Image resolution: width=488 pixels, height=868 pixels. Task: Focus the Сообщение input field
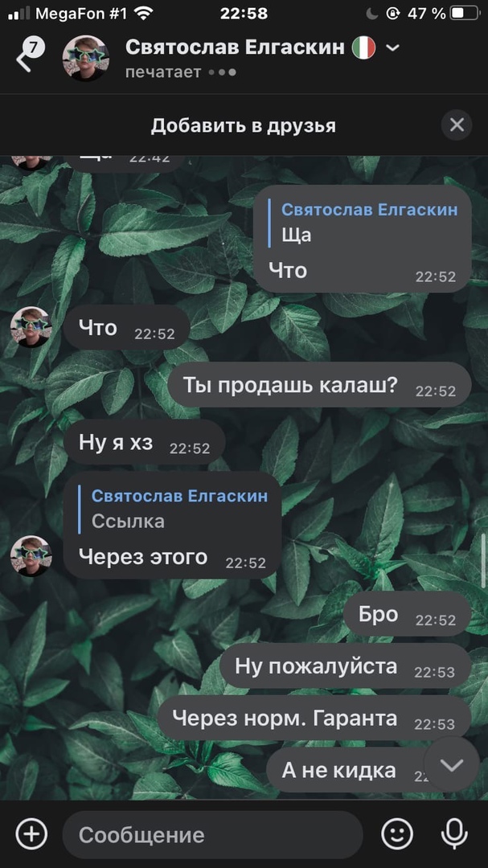tap(213, 835)
